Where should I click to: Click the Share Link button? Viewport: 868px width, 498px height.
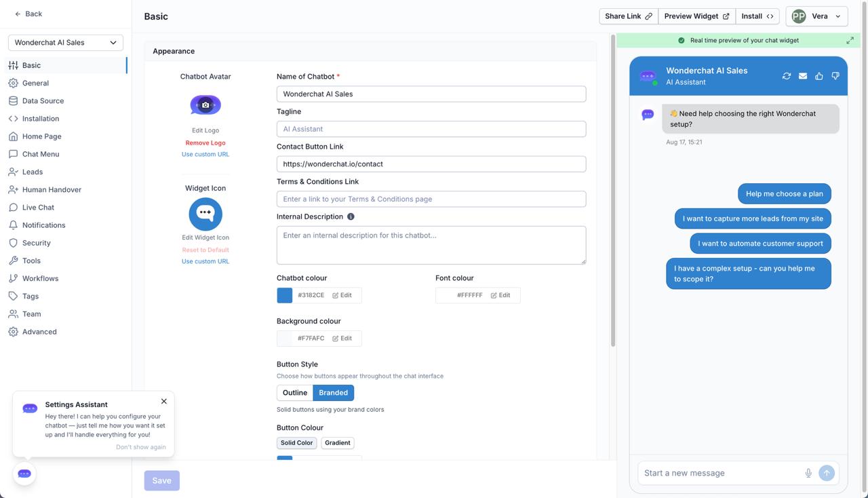[629, 16]
